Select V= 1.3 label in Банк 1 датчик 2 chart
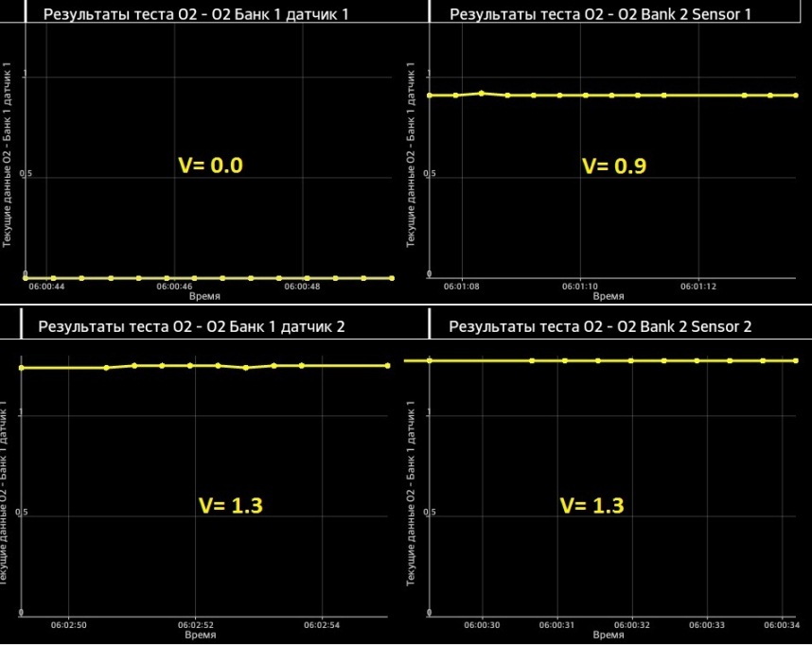 (x=230, y=505)
